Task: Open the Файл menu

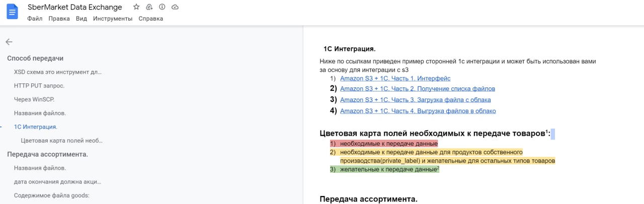Action: 35,19
